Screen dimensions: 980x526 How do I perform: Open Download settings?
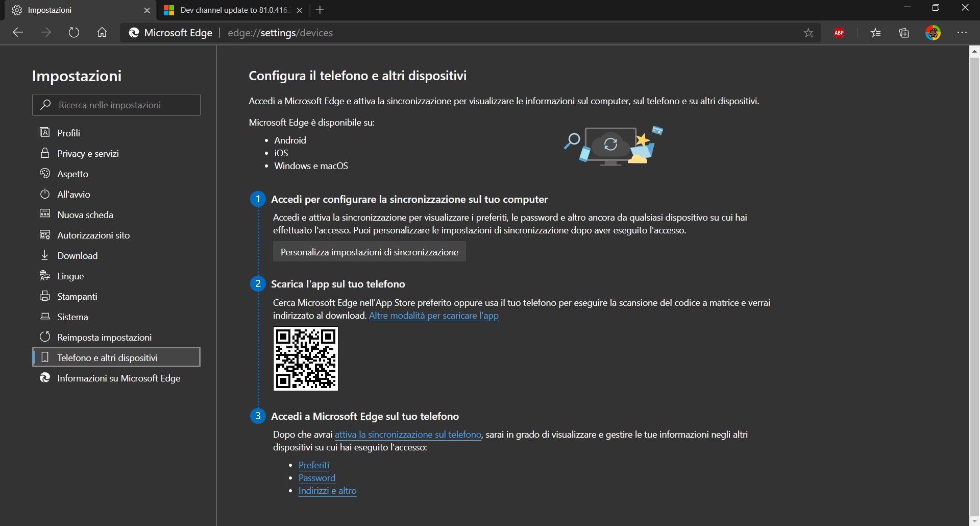click(116, 255)
